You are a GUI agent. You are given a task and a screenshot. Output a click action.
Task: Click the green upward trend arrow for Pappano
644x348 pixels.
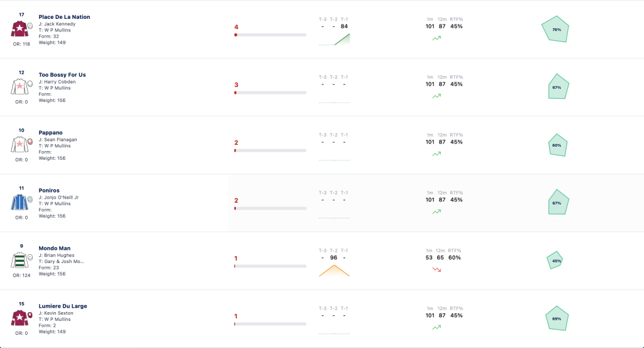pyautogui.click(x=436, y=154)
